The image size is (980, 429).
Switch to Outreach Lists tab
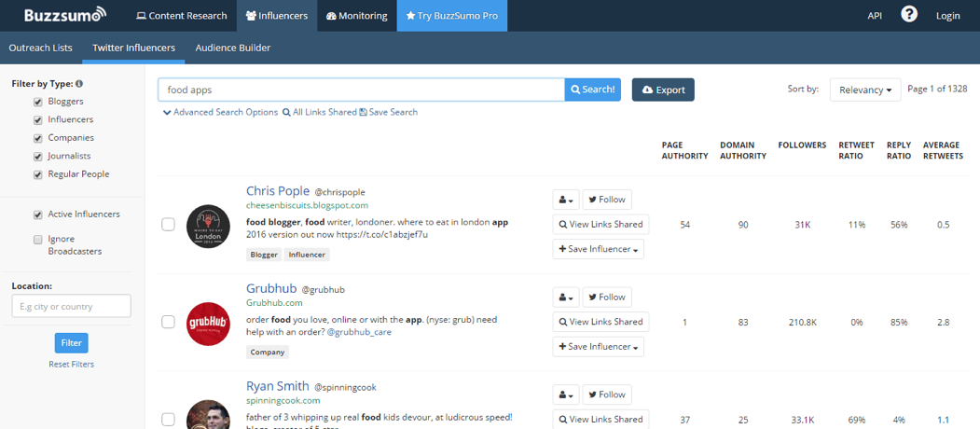[41, 48]
